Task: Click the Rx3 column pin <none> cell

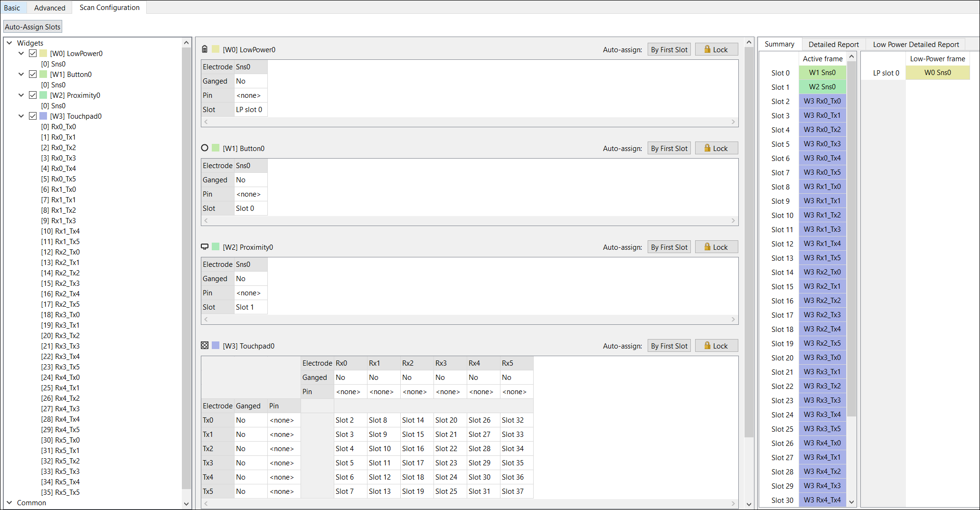Action: pos(450,391)
